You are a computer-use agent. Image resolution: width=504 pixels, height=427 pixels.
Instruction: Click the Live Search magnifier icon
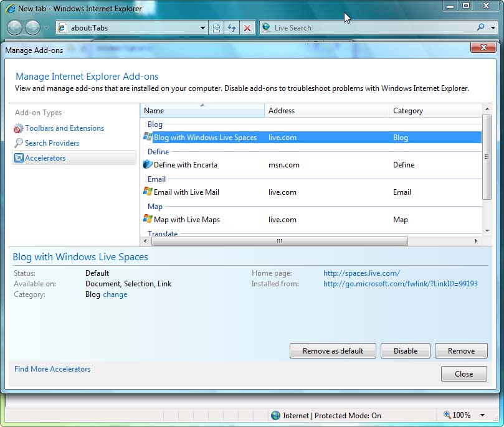480,27
